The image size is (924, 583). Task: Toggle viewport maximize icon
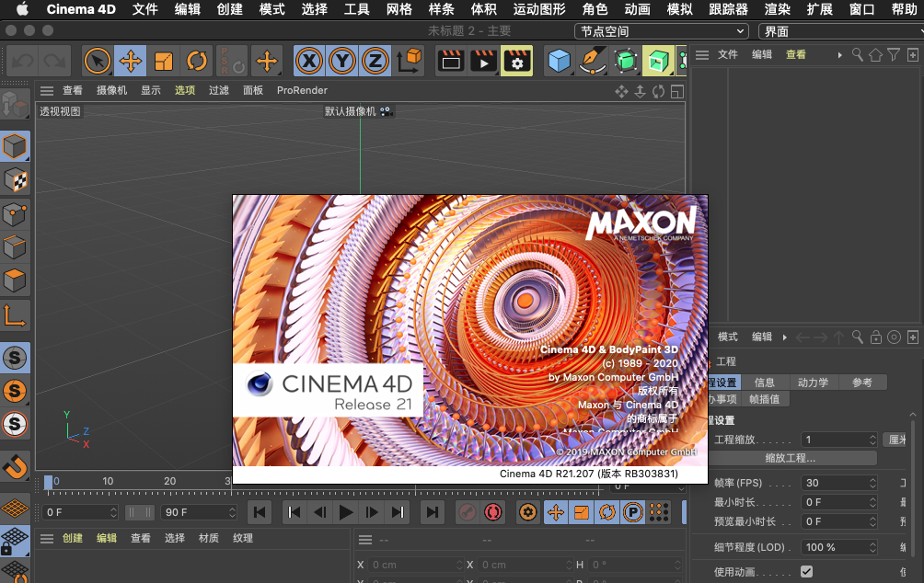[677, 91]
